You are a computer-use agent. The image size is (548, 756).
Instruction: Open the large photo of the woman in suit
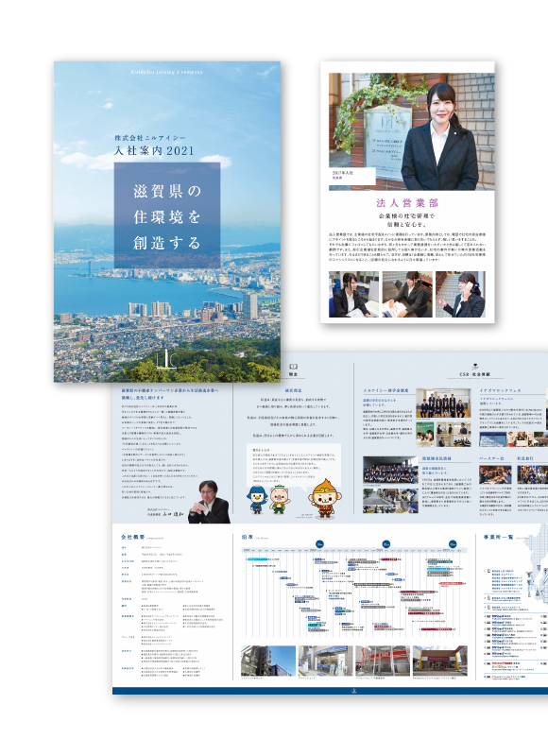click(x=412, y=131)
